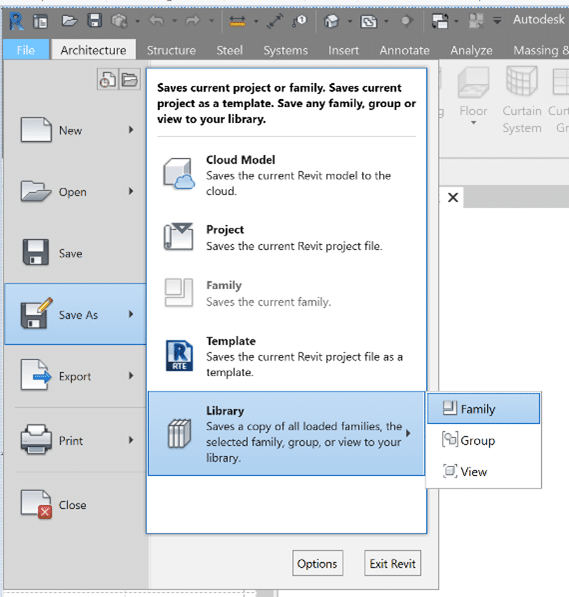
Task: Open the Switch Windows dropdown arrow
Action: (x=456, y=21)
